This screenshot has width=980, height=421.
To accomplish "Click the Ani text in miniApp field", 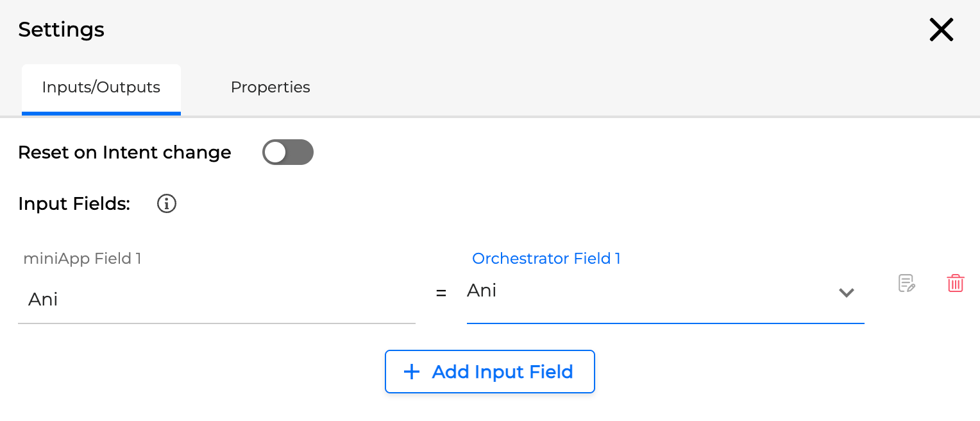I will (x=43, y=300).
